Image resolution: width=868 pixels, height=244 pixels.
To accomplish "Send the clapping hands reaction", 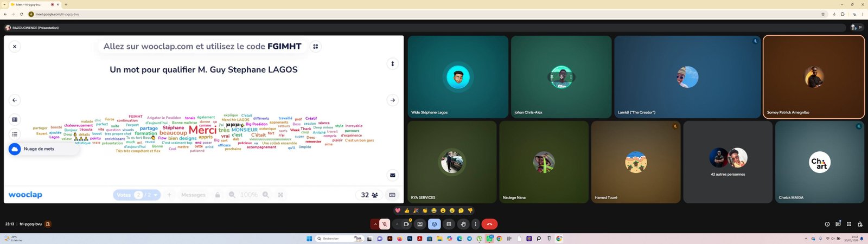I will (425, 210).
